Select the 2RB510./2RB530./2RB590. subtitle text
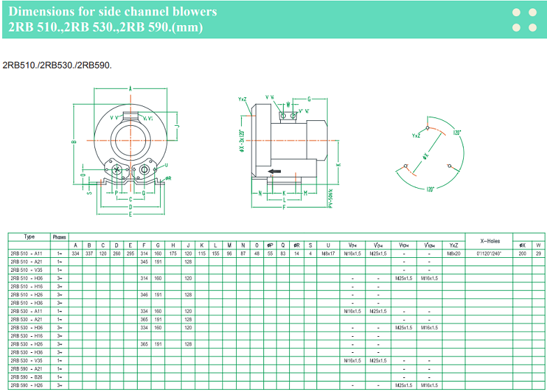The height and width of the screenshot is (392, 547). (x=57, y=65)
